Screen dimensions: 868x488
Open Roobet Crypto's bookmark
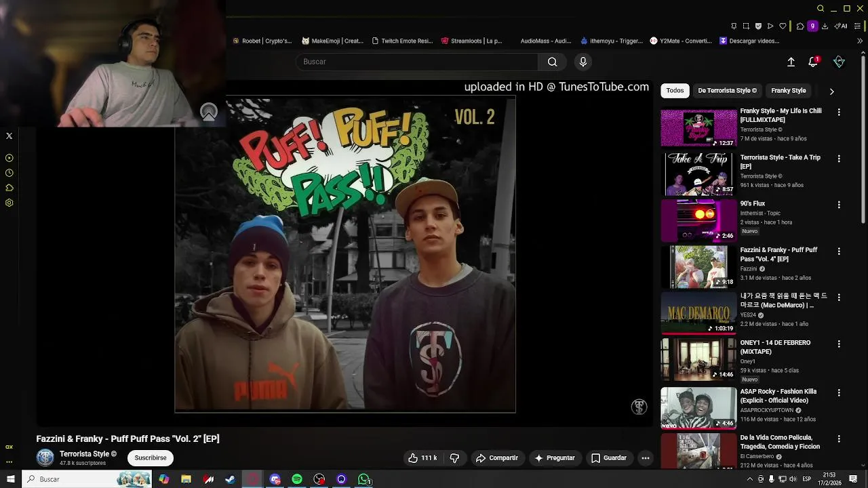click(x=262, y=41)
